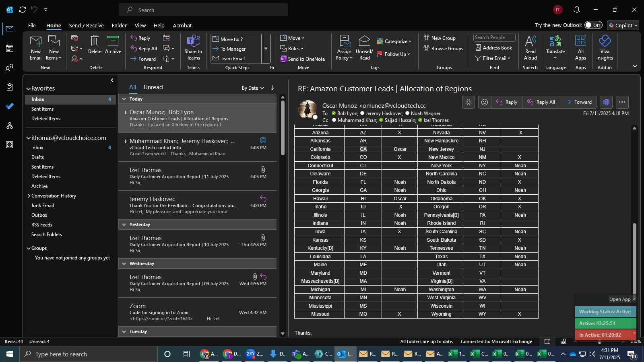Viewport: 644px width, 362px height.
Task: Click the Meeting reply icon in Respond group
Action: tap(166, 38)
